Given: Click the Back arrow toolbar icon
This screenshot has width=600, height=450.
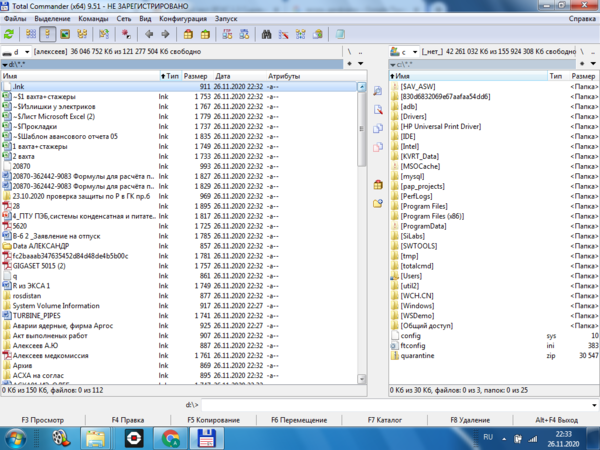Looking at the screenshot, I should pos(147,34).
